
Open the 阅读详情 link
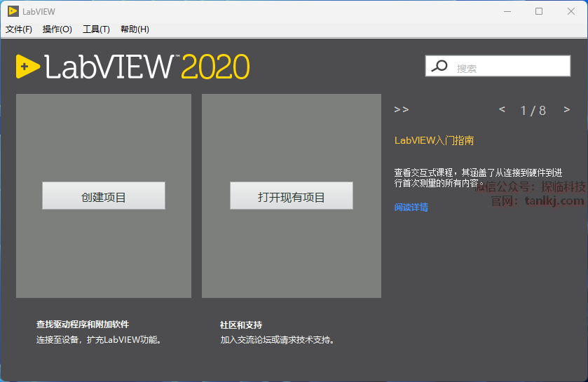411,207
